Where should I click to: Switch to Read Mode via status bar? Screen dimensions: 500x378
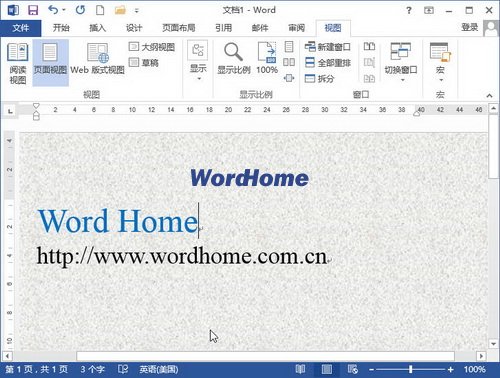coord(300,369)
